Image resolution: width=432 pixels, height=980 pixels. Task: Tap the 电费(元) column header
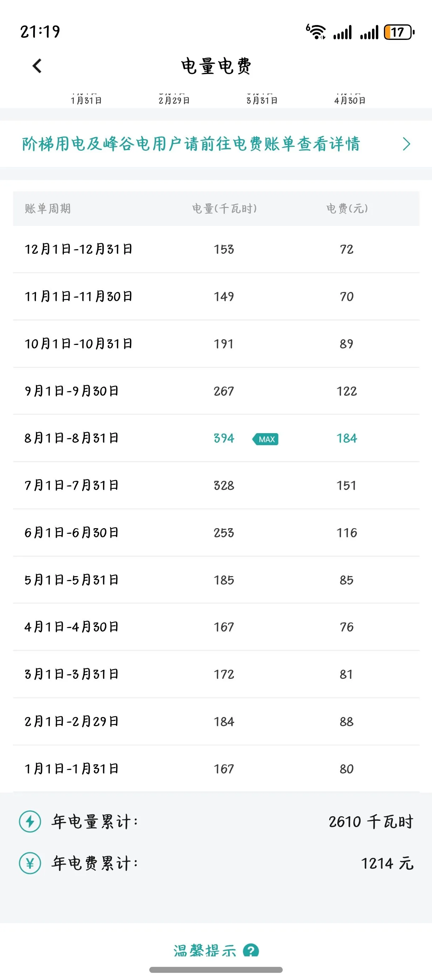point(347,209)
